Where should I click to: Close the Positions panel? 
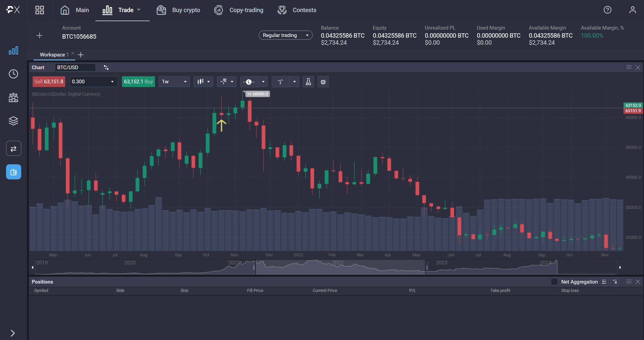coord(638,282)
